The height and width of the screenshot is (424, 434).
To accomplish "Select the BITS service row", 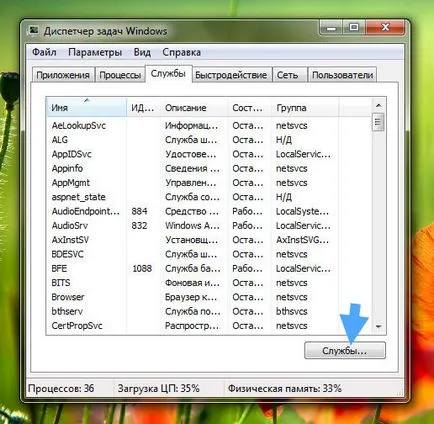I will pyautogui.click(x=208, y=283).
